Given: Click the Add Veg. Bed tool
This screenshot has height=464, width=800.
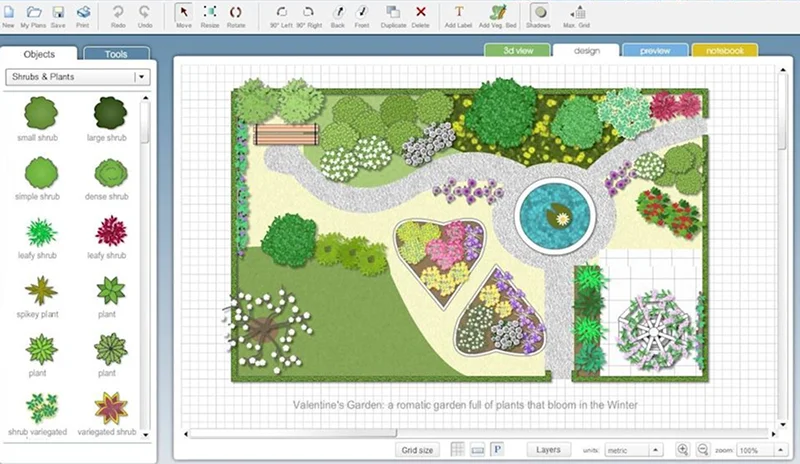Looking at the screenshot, I should [497, 14].
